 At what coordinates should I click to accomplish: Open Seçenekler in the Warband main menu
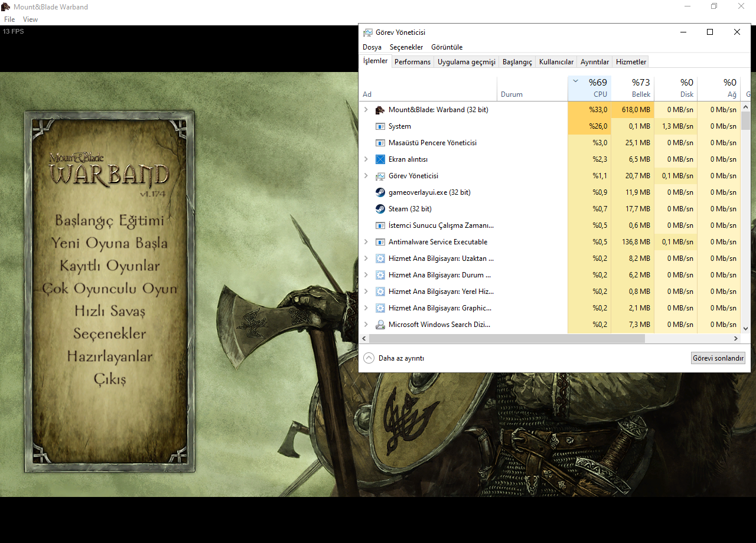[109, 334]
